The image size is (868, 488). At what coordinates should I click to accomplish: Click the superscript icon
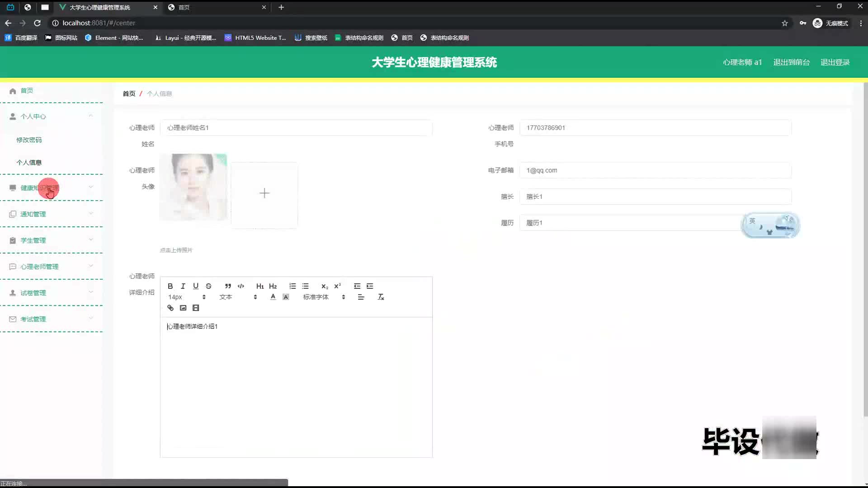[x=337, y=286]
